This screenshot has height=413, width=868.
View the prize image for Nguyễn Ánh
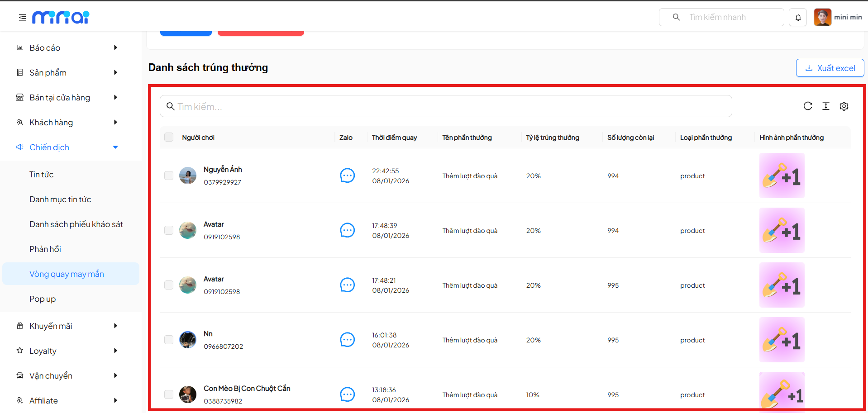pos(782,176)
